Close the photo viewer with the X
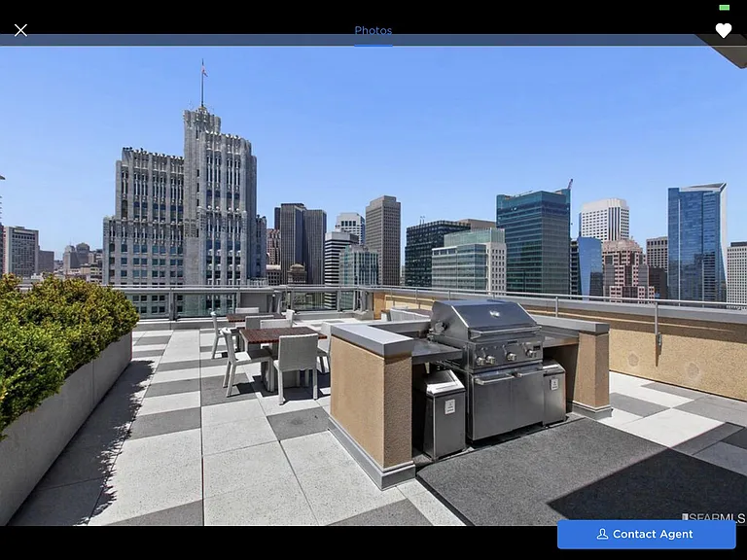This screenshot has height=560, width=747. coord(20,30)
